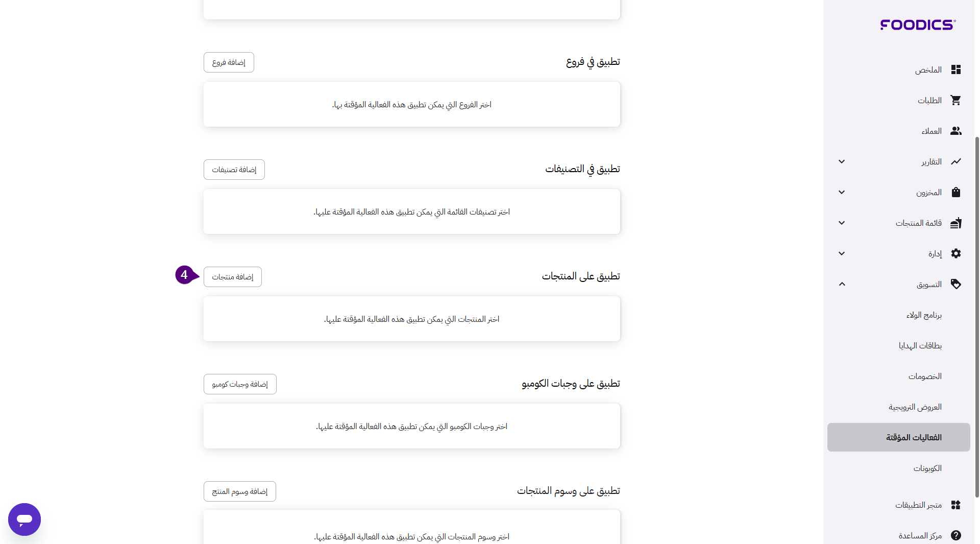Open the dashboard summary grid icon
980x544 pixels.
coord(955,70)
